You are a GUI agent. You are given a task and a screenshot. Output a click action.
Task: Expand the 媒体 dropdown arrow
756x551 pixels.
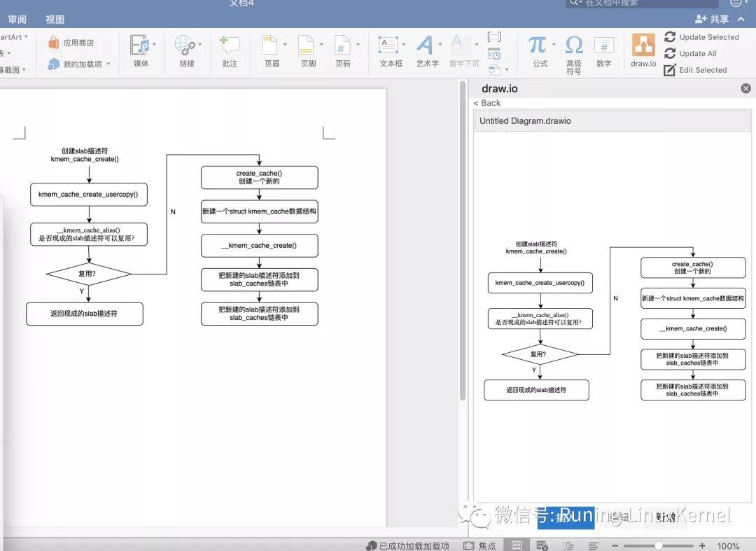click(154, 44)
